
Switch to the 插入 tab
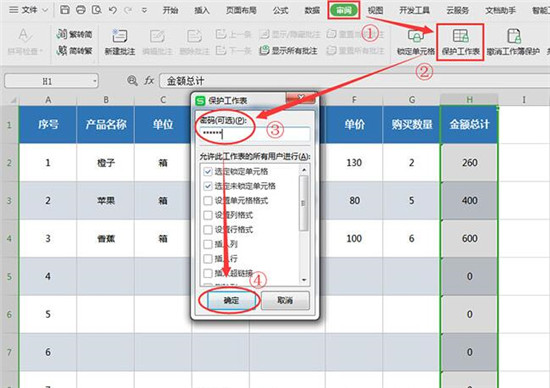pyautogui.click(x=202, y=10)
